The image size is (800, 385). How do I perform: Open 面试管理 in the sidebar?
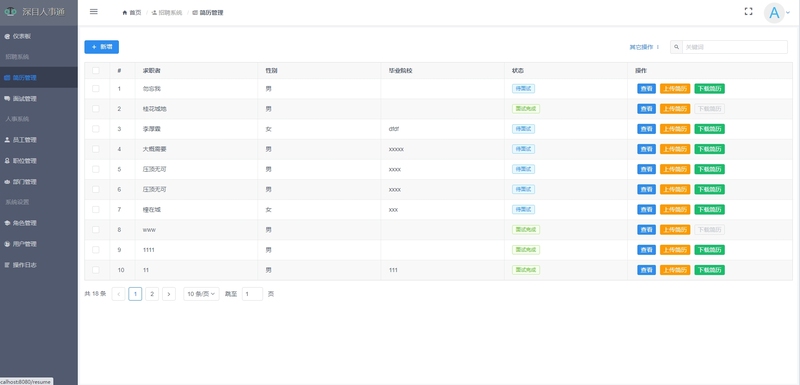pyautogui.click(x=39, y=98)
